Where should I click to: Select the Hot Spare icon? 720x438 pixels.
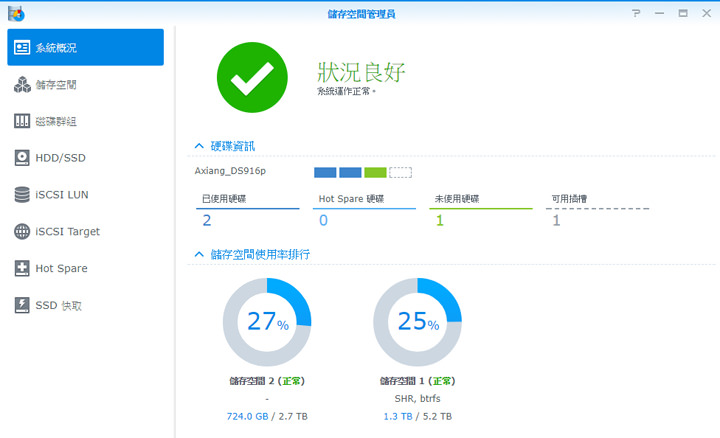(22, 268)
